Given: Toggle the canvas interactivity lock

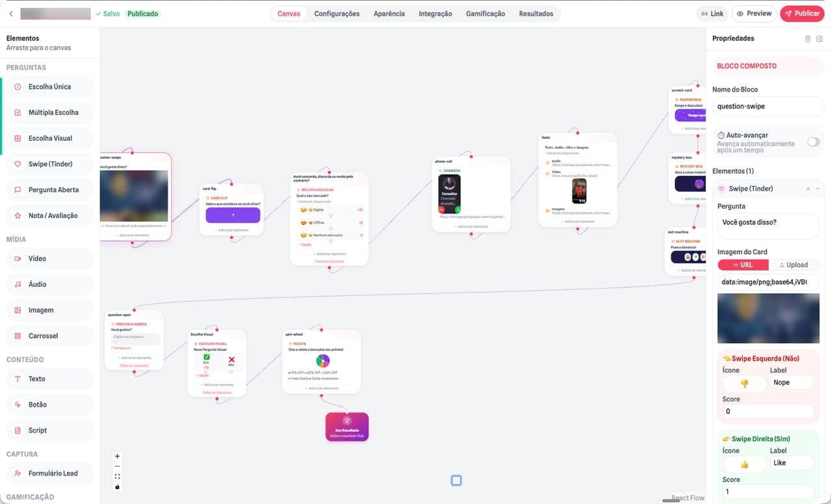Looking at the screenshot, I should tap(117, 485).
